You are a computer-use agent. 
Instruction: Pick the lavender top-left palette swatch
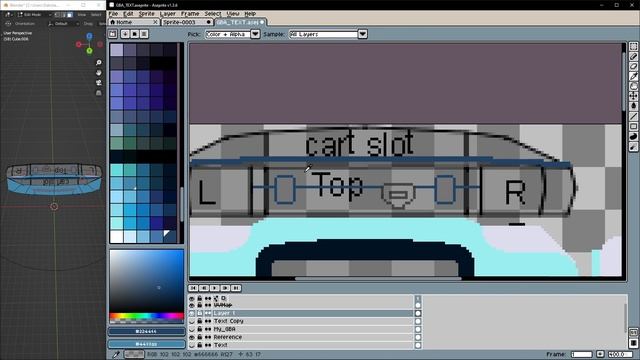click(116, 50)
